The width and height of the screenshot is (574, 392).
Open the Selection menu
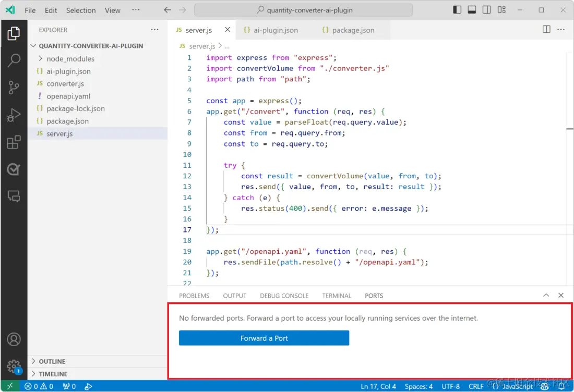(x=81, y=10)
